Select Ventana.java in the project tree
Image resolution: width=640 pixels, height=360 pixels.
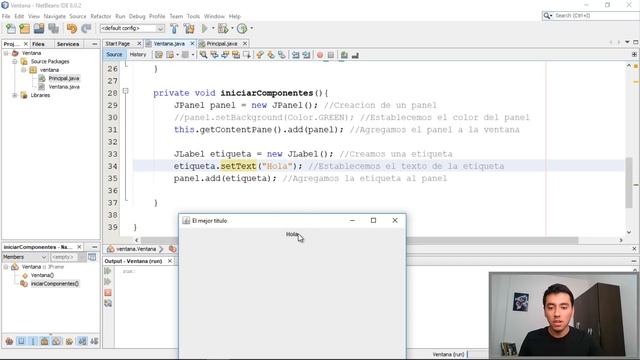pyautogui.click(x=64, y=87)
